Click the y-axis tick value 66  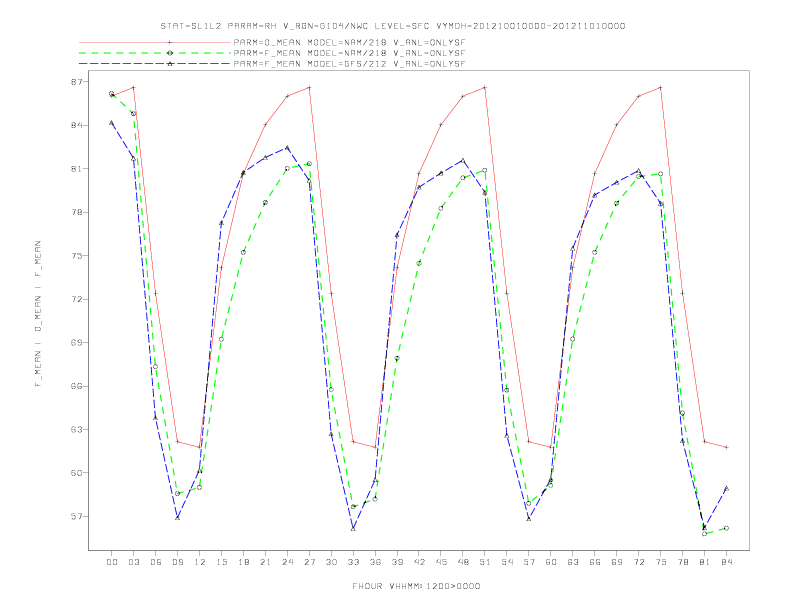point(77,386)
